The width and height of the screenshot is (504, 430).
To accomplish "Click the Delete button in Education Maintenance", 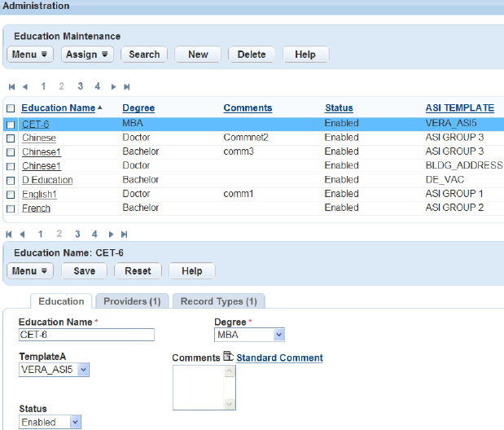I will coord(252,55).
